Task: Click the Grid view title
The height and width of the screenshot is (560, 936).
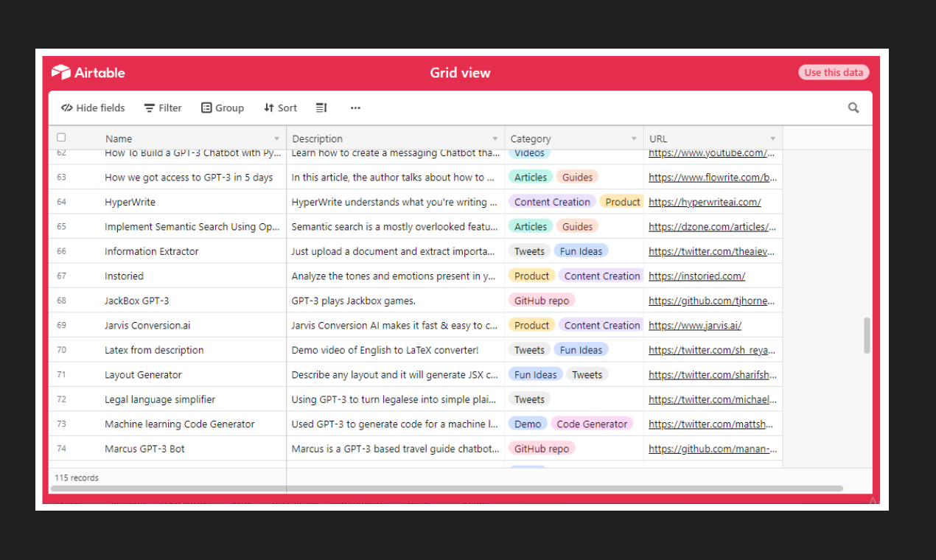Action: [x=460, y=72]
